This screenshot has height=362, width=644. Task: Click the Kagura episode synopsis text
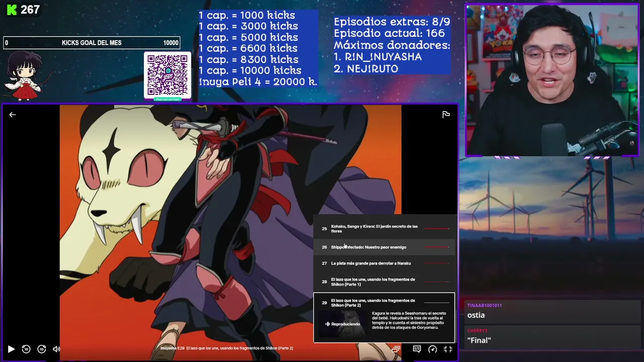(409, 320)
